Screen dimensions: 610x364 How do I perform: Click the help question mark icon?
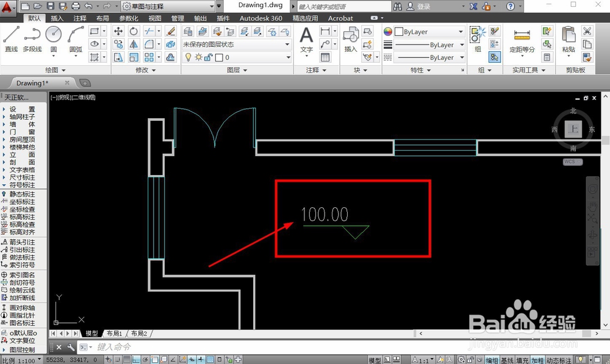pos(511,6)
